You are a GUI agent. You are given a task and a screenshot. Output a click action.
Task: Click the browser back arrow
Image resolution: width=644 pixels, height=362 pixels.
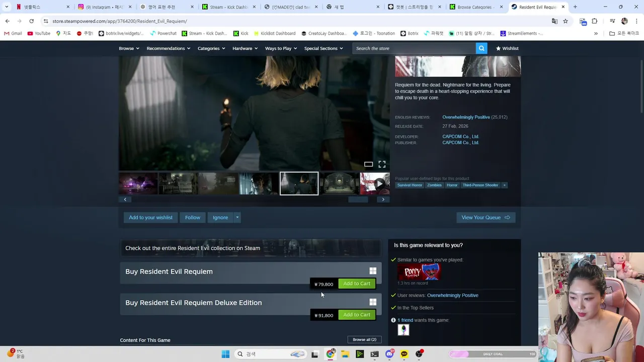[x=7, y=21]
